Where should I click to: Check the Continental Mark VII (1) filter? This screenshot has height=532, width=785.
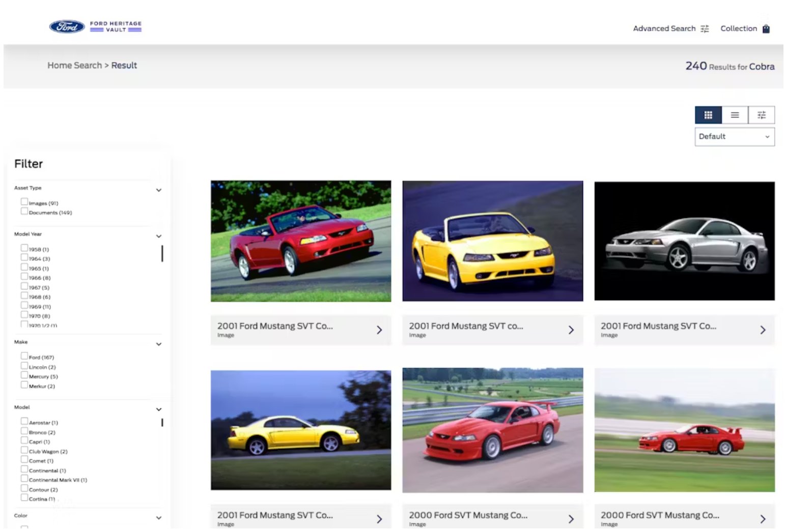[24, 478]
